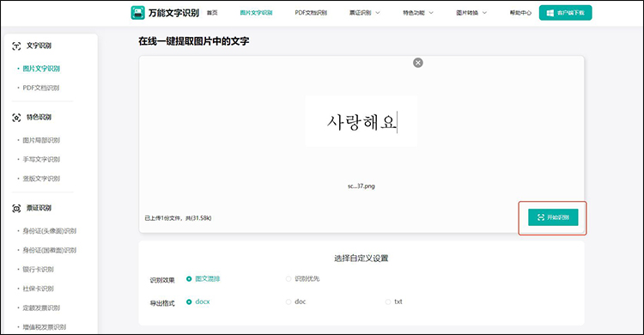Open 身份证(头像面)识别 in the sidebar
This screenshot has width=644, height=335.
click(x=49, y=231)
